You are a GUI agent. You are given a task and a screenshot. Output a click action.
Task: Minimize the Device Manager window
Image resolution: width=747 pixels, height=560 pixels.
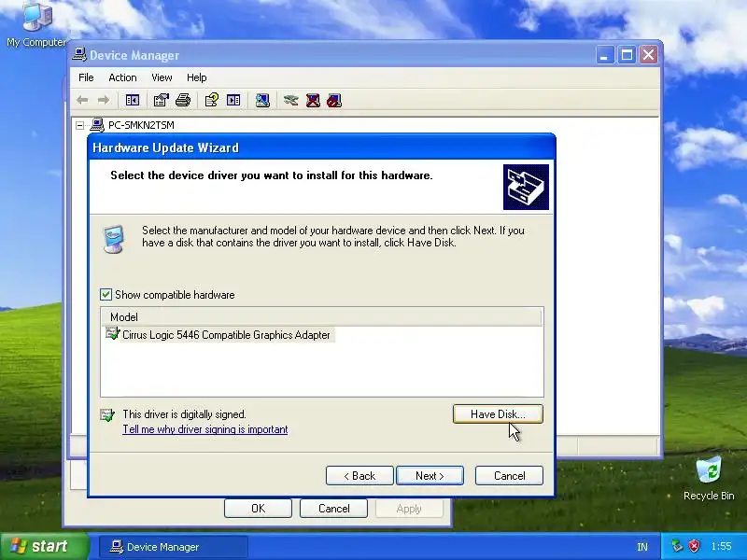(x=604, y=55)
